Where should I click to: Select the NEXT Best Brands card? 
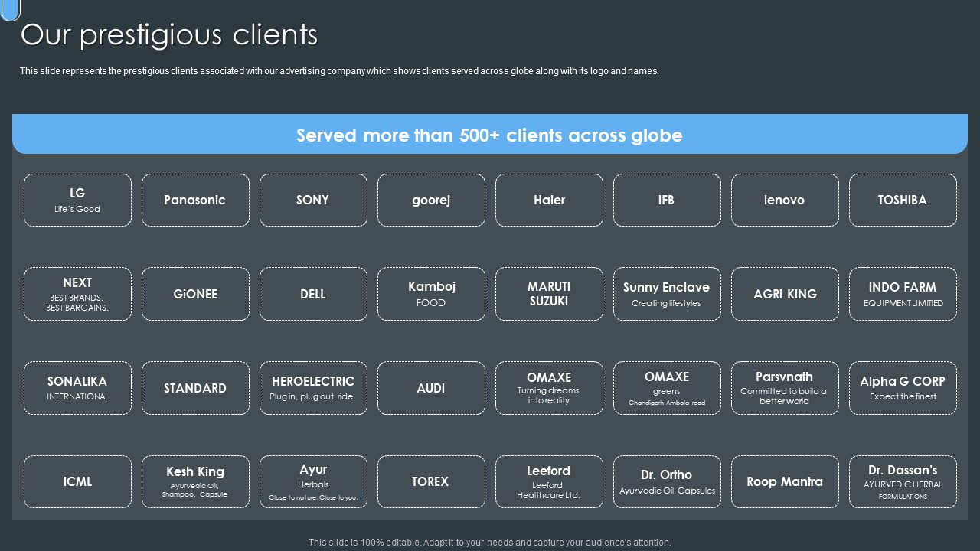pos(77,294)
